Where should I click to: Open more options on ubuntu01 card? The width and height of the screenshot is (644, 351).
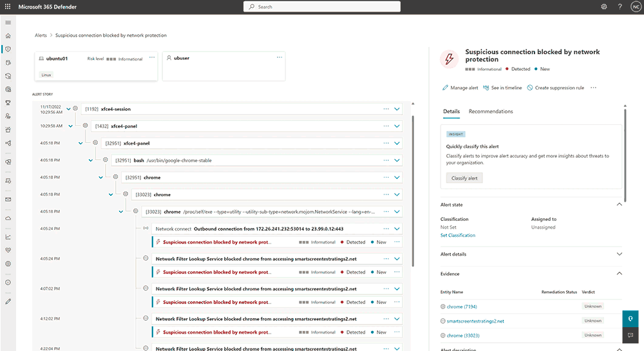pos(152,57)
